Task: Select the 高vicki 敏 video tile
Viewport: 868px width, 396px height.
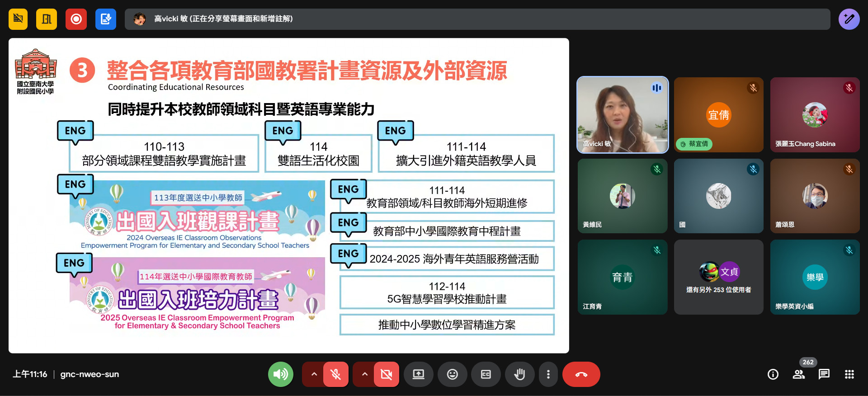Action: pos(622,115)
